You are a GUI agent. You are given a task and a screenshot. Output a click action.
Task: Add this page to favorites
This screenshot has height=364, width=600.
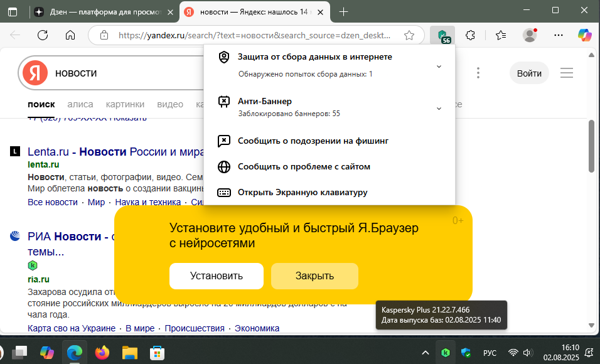click(x=409, y=36)
